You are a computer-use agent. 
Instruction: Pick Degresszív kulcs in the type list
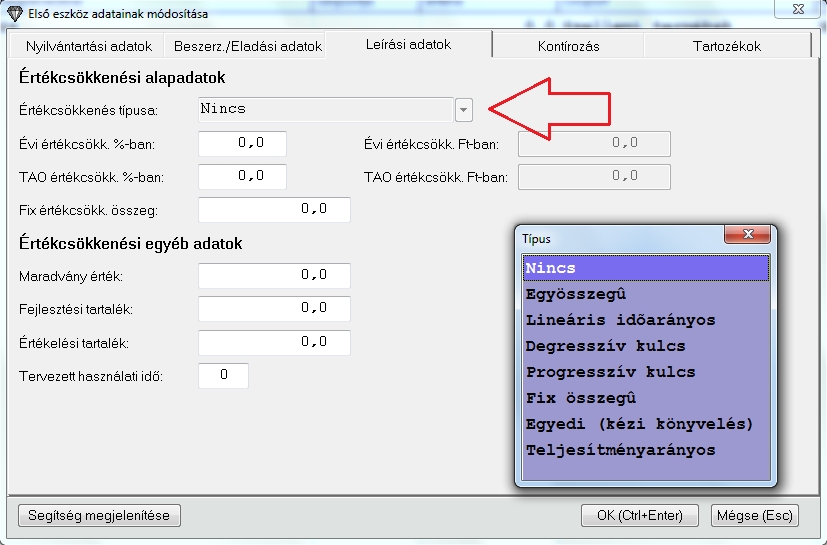(605, 346)
